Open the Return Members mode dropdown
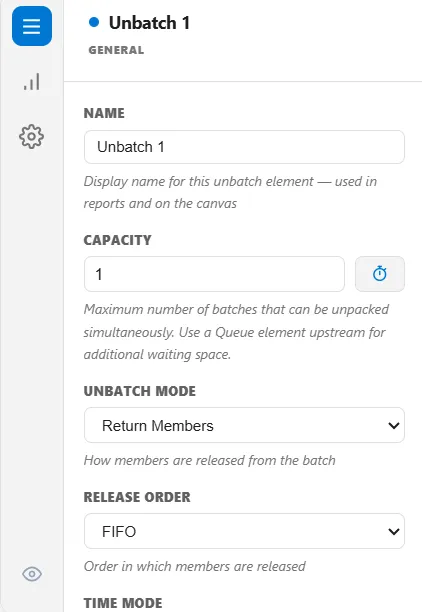This screenshot has height=612, width=422. [x=244, y=425]
